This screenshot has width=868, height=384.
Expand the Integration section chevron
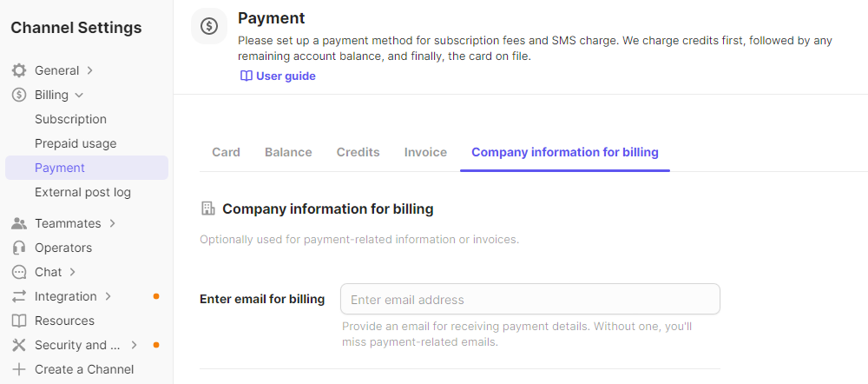tap(108, 296)
